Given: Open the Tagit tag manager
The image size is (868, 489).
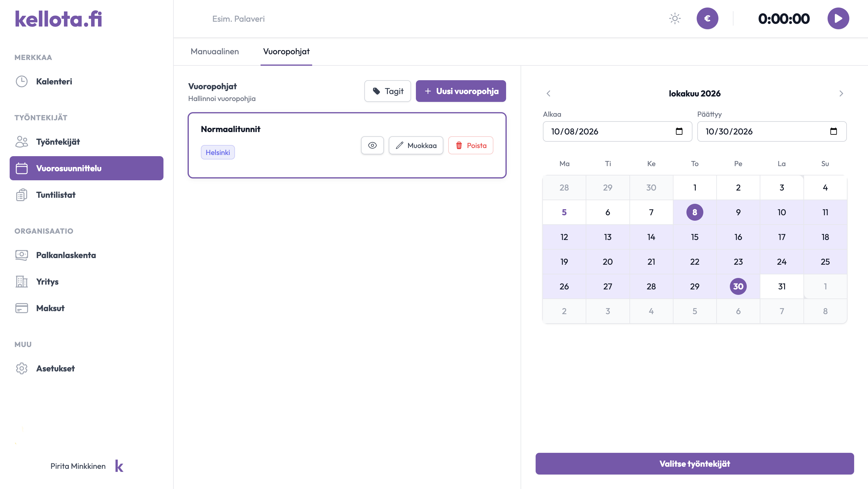Looking at the screenshot, I should 388,91.
